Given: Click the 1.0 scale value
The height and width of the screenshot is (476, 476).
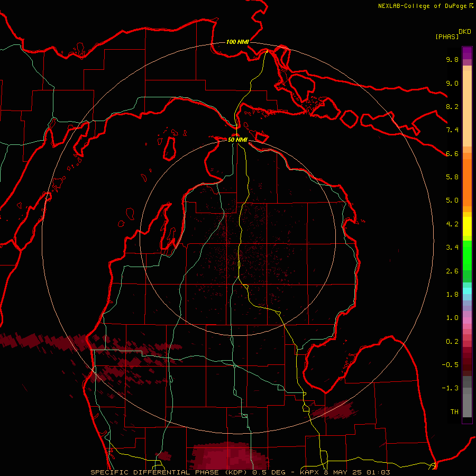Looking at the screenshot, I should coord(452,318).
